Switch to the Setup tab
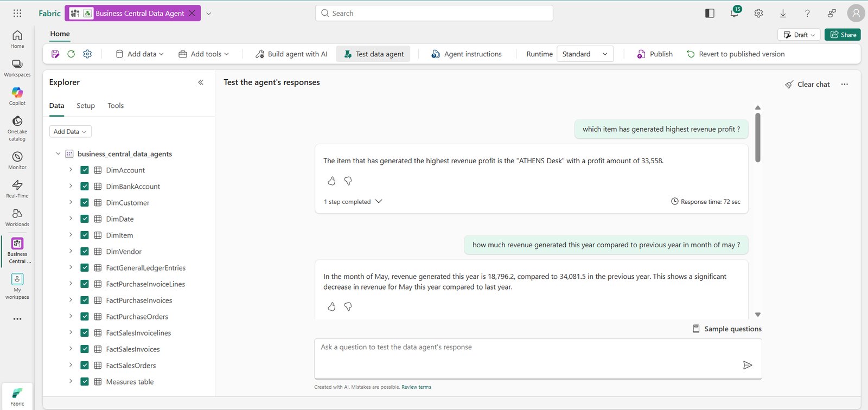This screenshot has width=868, height=410. [86, 106]
